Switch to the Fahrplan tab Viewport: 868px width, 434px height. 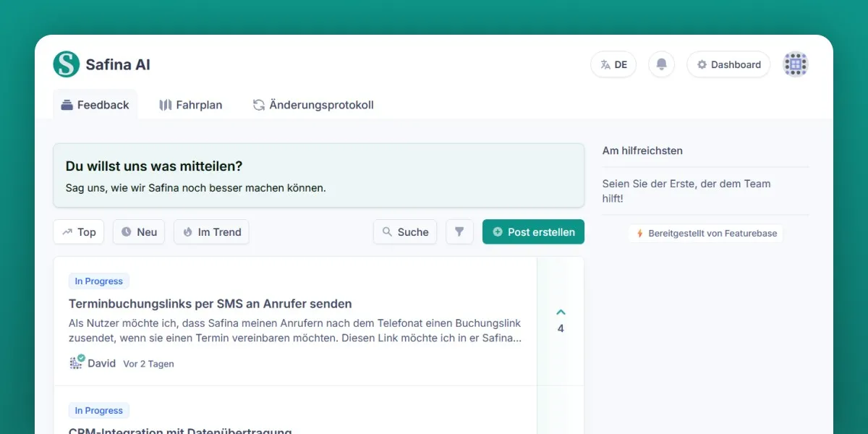point(190,105)
